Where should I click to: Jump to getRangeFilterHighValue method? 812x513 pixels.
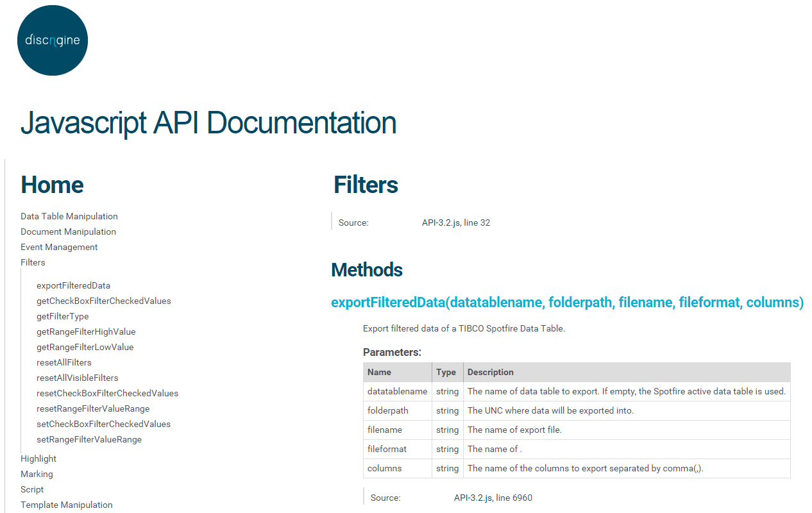click(x=86, y=332)
